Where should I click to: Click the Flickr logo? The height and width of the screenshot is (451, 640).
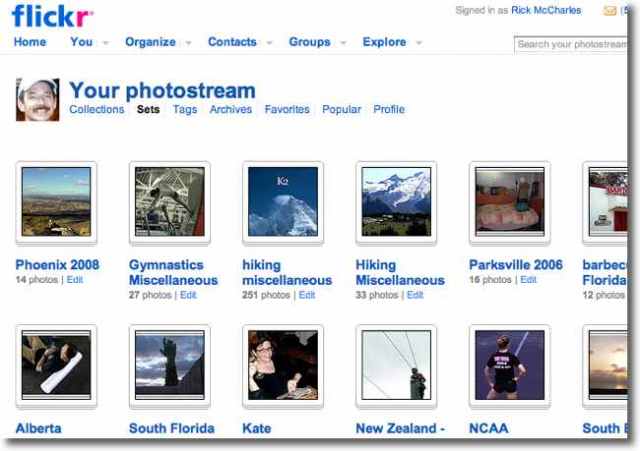52,16
